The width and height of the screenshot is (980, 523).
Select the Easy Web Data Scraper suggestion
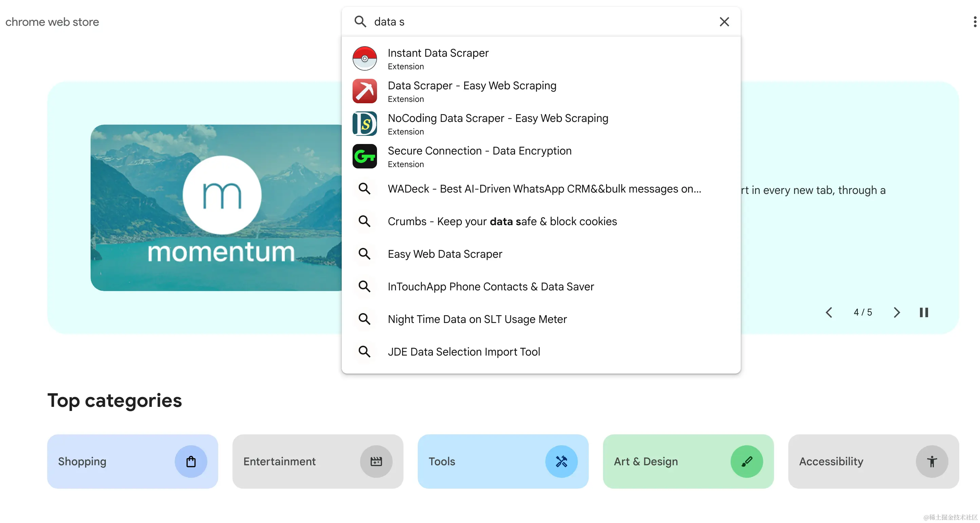coord(445,254)
